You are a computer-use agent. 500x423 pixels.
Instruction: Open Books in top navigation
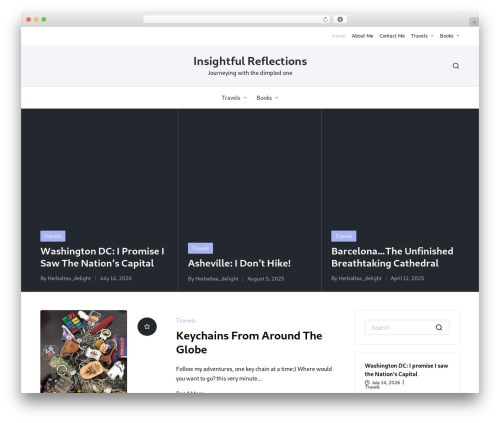tap(446, 36)
